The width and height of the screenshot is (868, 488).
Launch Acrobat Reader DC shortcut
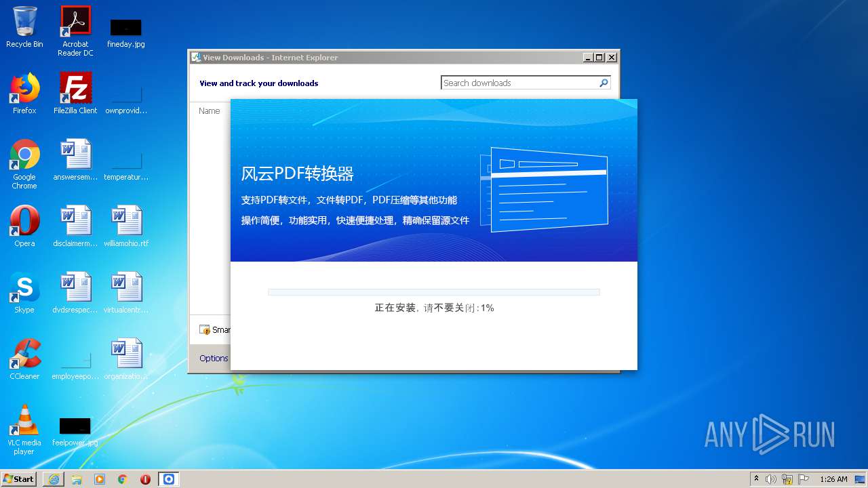(75, 31)
